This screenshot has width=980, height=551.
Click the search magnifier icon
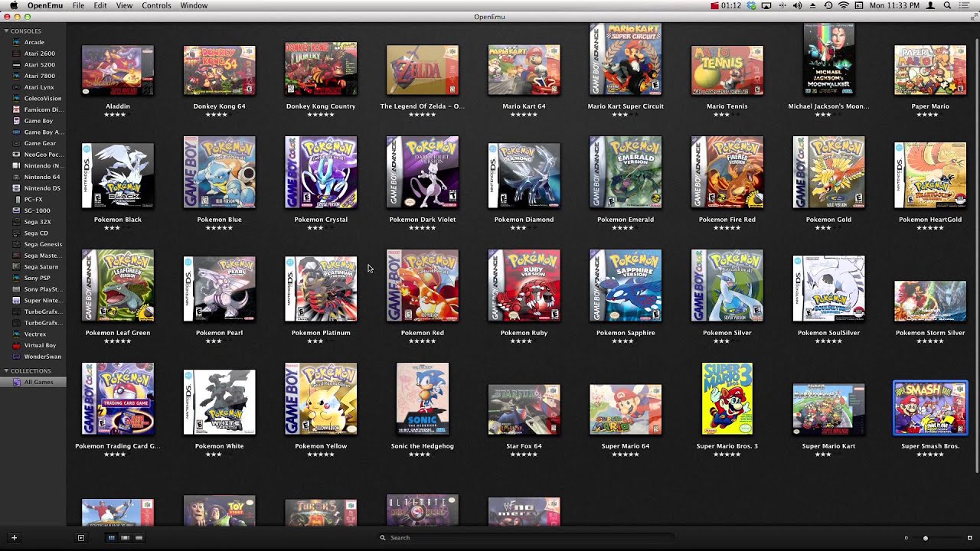click(x=383, y=538)
